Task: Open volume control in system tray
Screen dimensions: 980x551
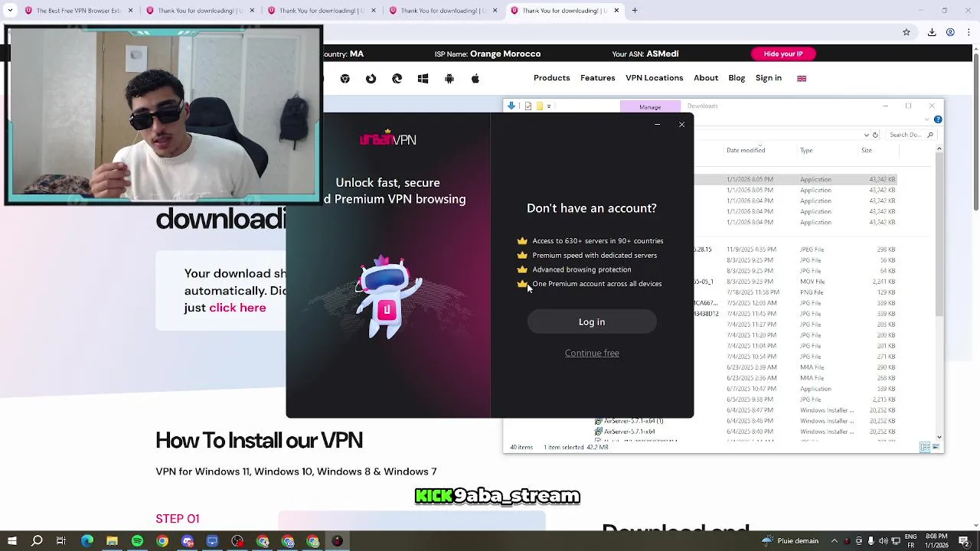Action: pyautogui.click(x=883, y=541)
